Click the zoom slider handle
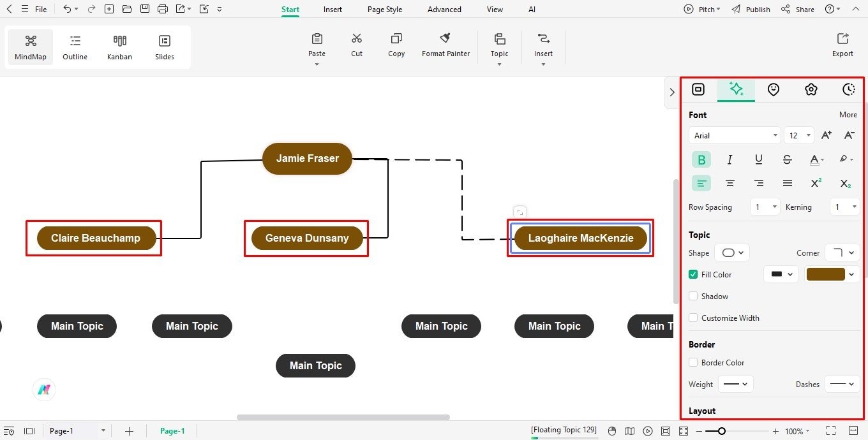This screenshot has width=868, height=440. [x=721, y=431]
